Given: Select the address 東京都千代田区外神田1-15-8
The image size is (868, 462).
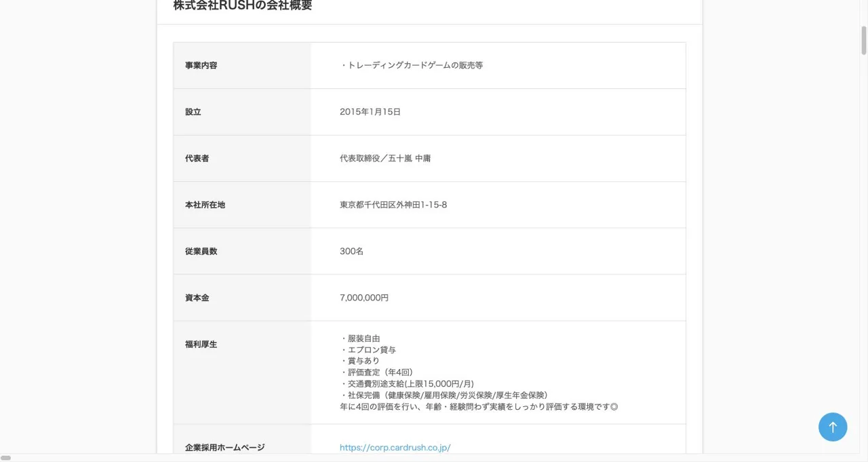Looking at the screenshot, I should point(393,205).
